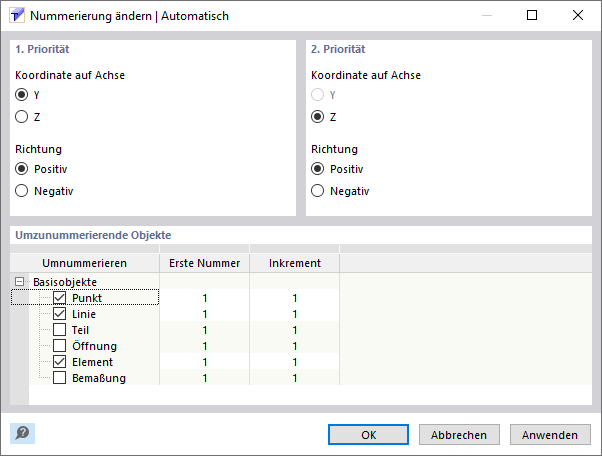Click the Abbrechen button
The width and height of the screenshot is (602, 456).
(x=459, y=435)
